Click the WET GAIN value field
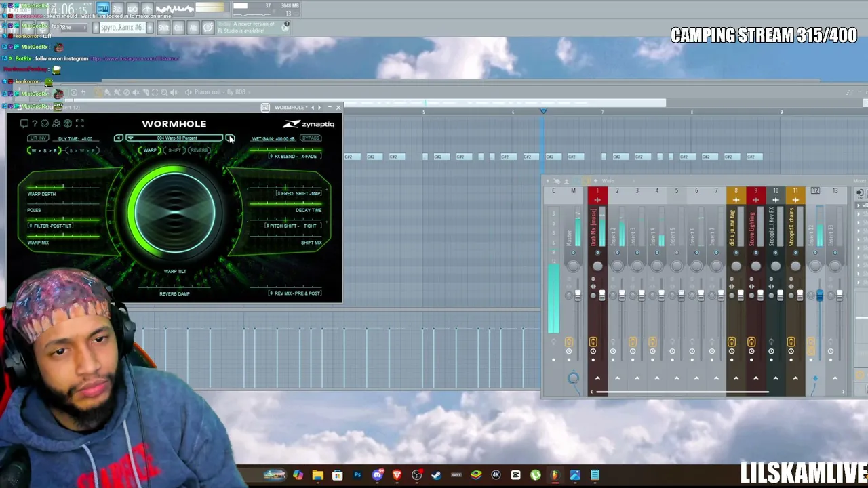Screen dimensions: 868x488 point(273,138)
